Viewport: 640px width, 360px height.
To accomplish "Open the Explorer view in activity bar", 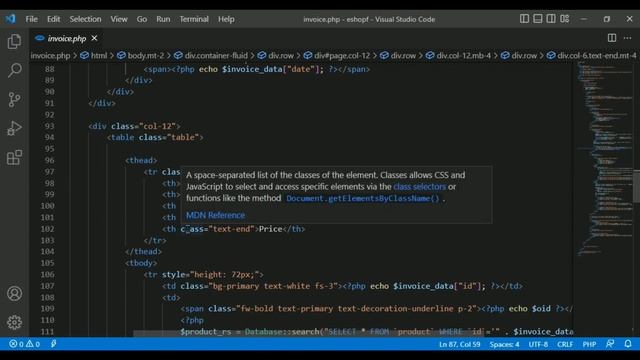I will click(14, 41).
